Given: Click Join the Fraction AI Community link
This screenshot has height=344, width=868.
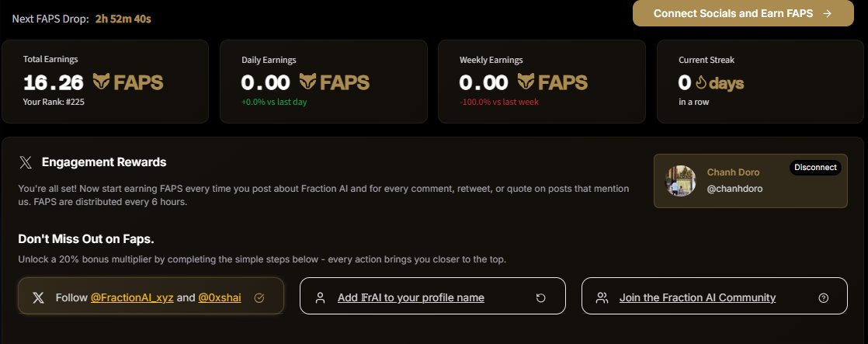Looking at the screenshot, I should pyautogui.click(x=697, y=298).
